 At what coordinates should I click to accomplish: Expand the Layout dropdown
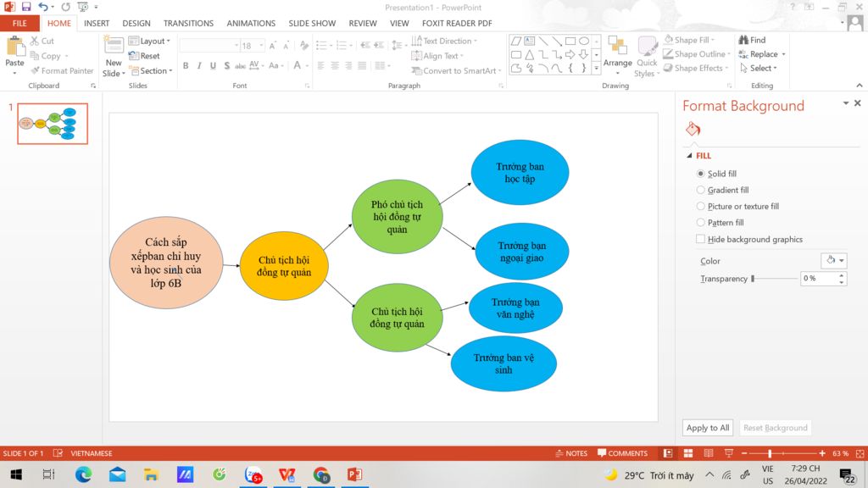(x=149, y=41)
